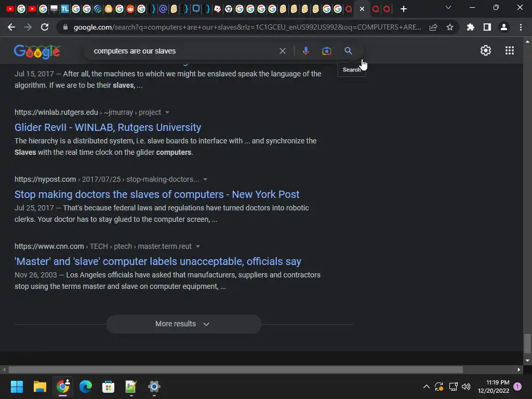Open the Chrome side panel

(x=487, y=27)
